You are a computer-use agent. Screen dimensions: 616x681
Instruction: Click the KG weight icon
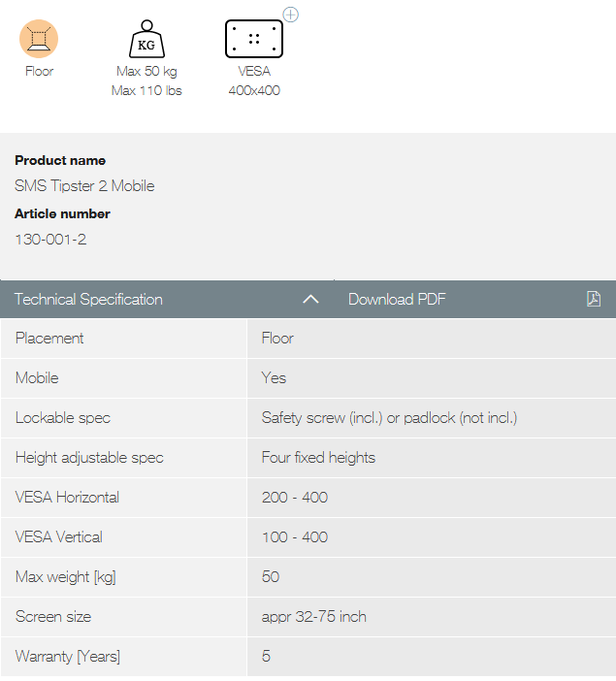click(x=146, y=40)
